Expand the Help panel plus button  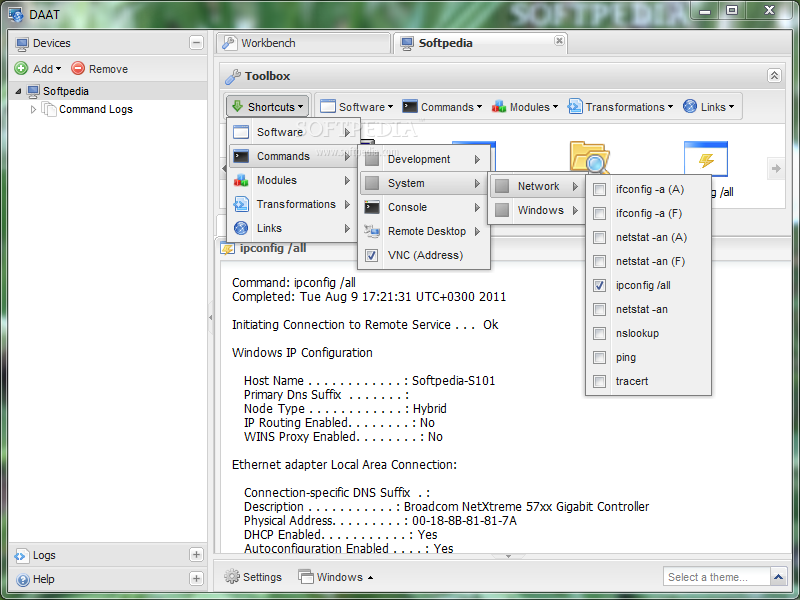point(196,579)
